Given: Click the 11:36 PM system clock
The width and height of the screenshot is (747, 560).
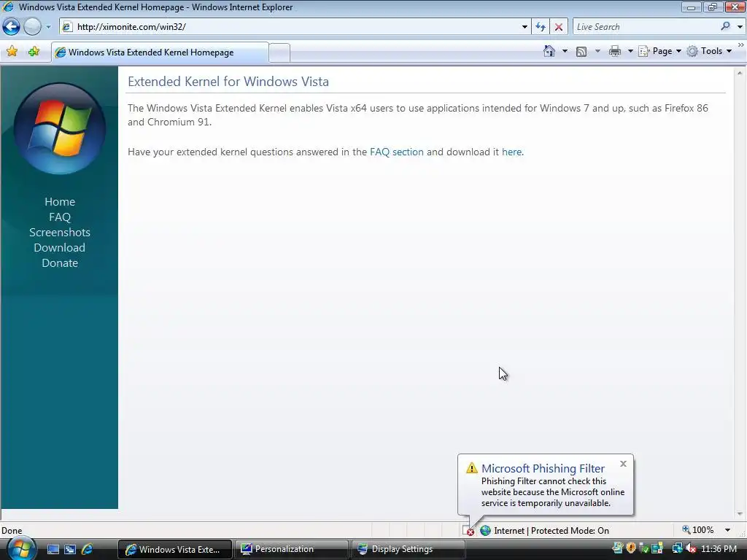Looking at the screenshot, I should pyautogui.click(x=719, y=549).
